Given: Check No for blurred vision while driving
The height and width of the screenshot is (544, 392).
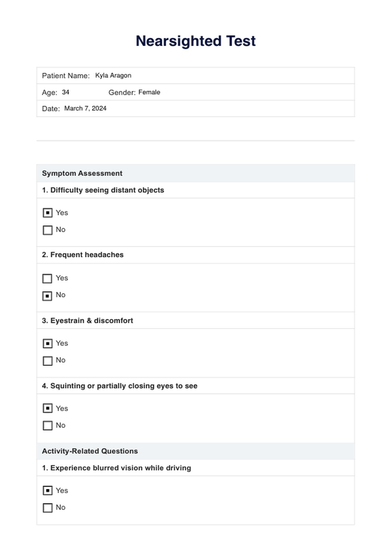Looking at the screenshot, I should (48, 508).
